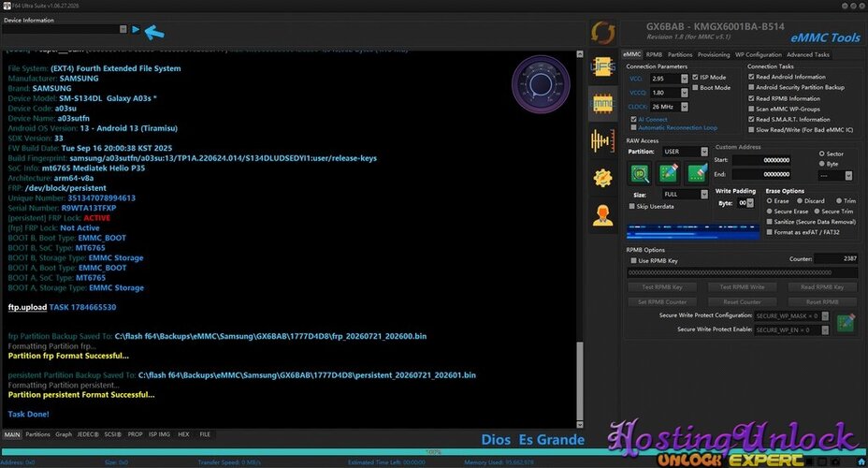Click Reset RPMB button

[x=822, y=301]
